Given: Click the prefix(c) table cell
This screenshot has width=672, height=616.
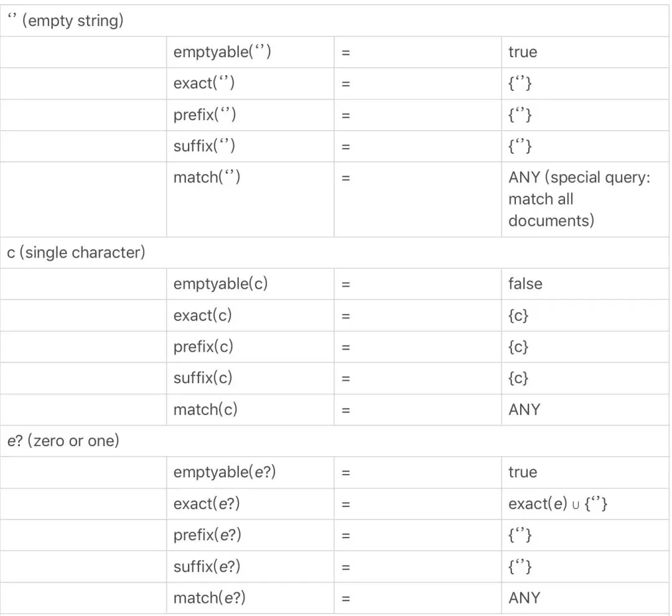Looking at the screenshot, I should point(203,347).
